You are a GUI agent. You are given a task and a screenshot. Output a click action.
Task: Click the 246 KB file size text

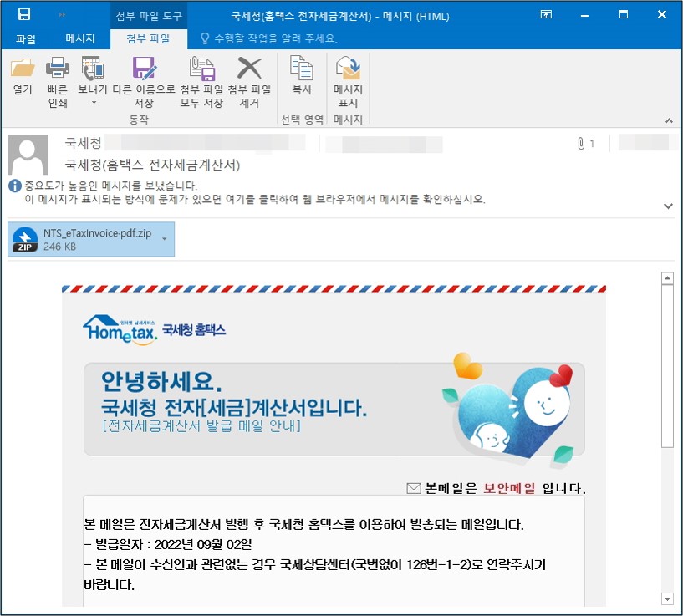coord(59,247)
